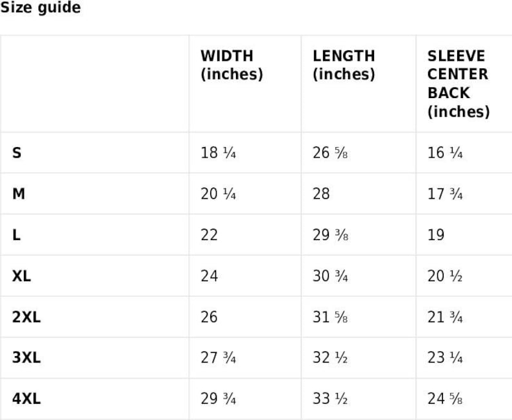Click the 29 ¾ width value for 4XL
This screenshot has width=512, height=420.
pyautogui.click(x=218, y=399)
